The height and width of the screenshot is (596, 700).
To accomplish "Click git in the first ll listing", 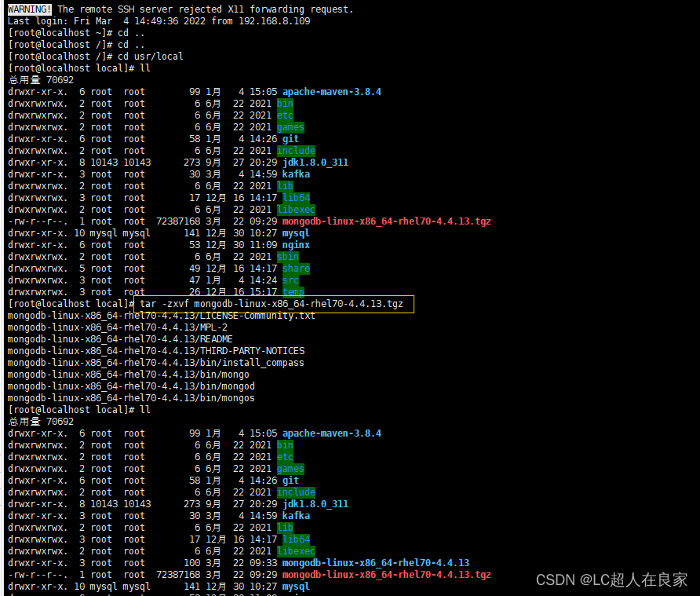I will click(x=290, y=139).
